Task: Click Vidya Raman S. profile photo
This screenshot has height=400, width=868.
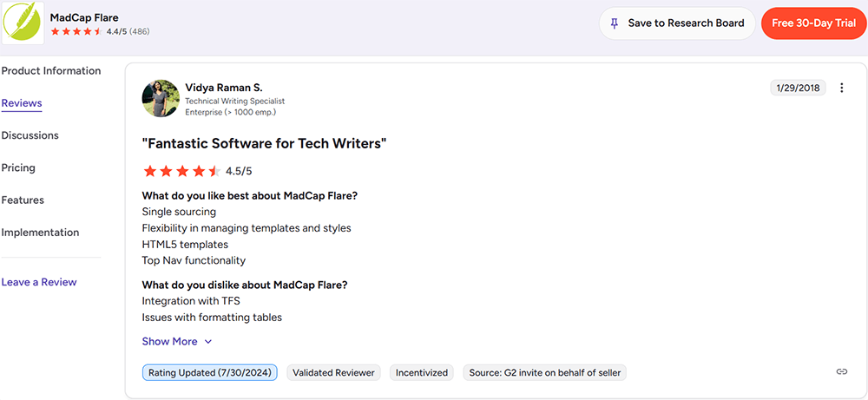Action: coord(161,98)
